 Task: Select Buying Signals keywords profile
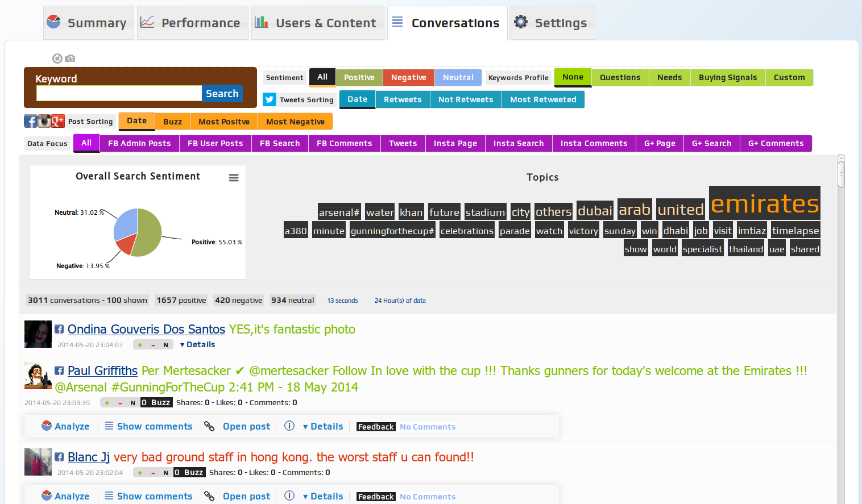[728, 77]
